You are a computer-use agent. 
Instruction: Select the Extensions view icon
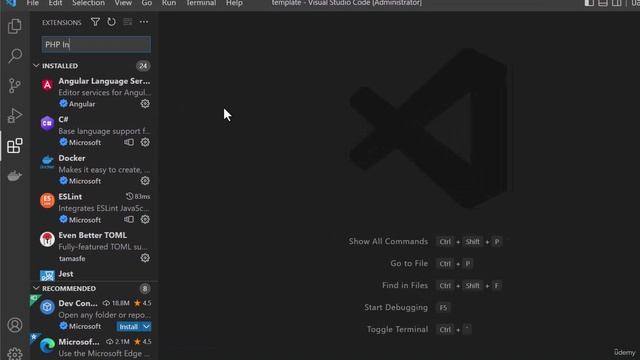(x=15, y=146)
